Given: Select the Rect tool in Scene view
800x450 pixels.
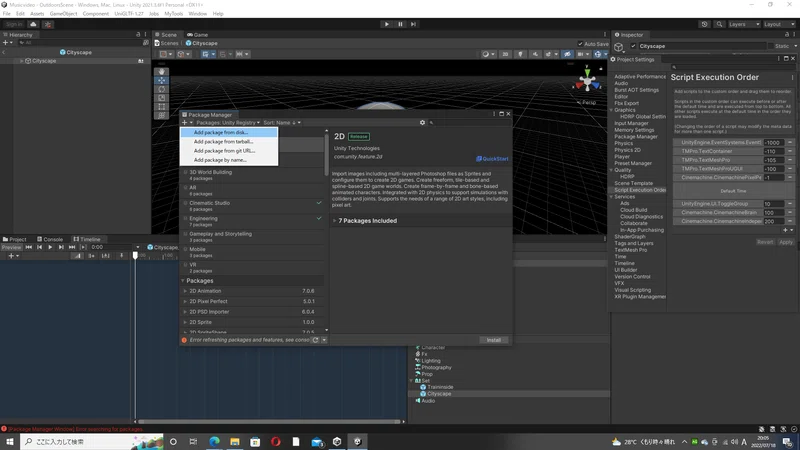Looking at the screenshot, I should click(161, 107).
